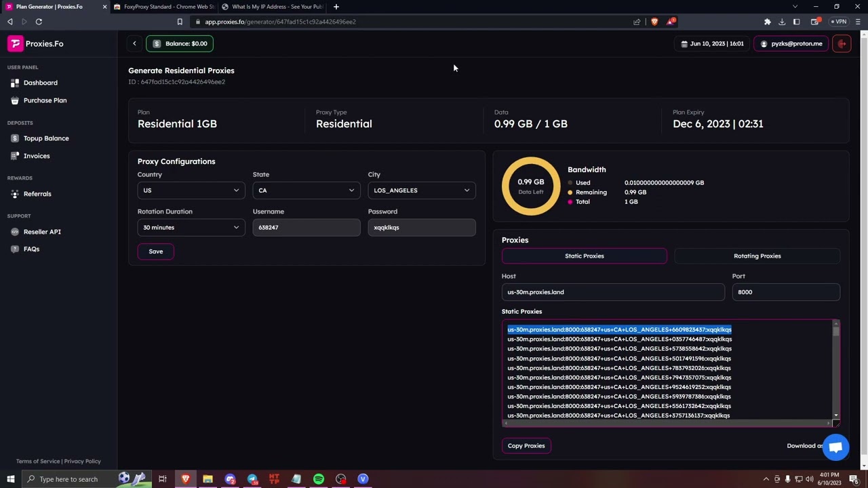Click the Jun 10, 2023 date display
This screenshot has height=488, width=868.
[713, 43]
